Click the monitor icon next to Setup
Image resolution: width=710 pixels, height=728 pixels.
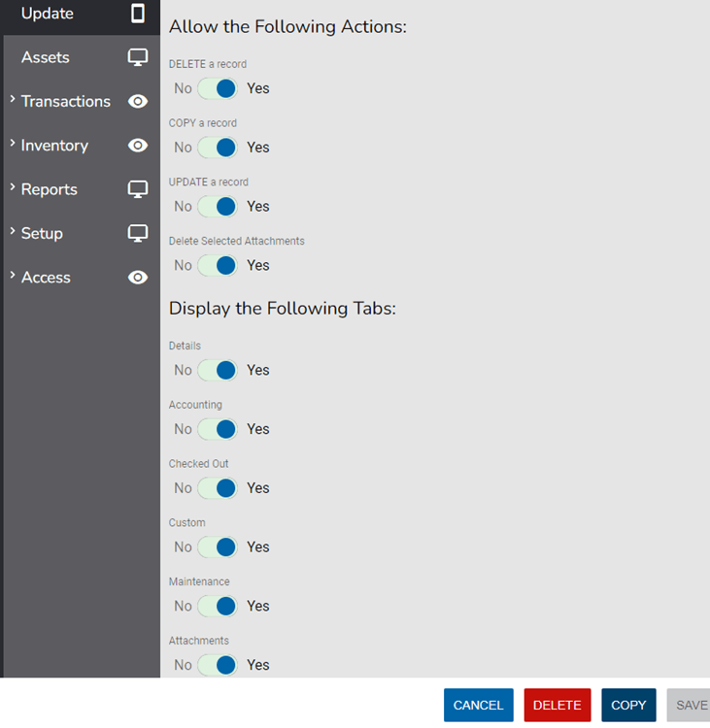(138, 233)
